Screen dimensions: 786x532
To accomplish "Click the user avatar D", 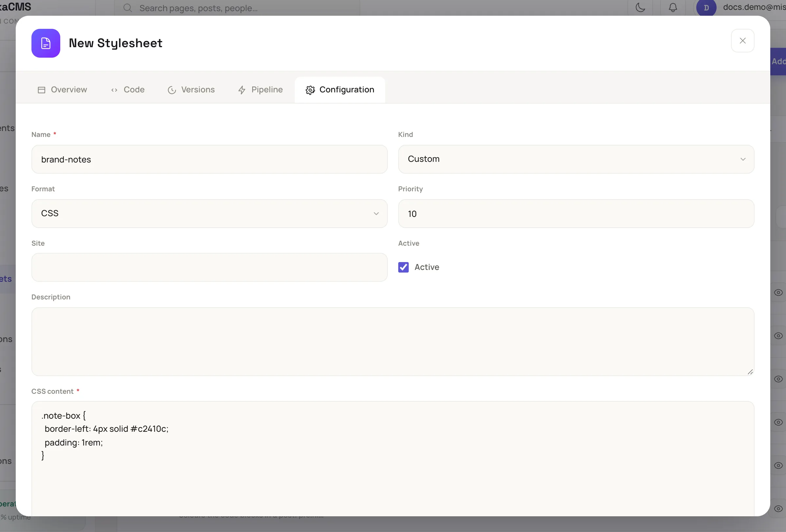I will (x=706, y=8).
